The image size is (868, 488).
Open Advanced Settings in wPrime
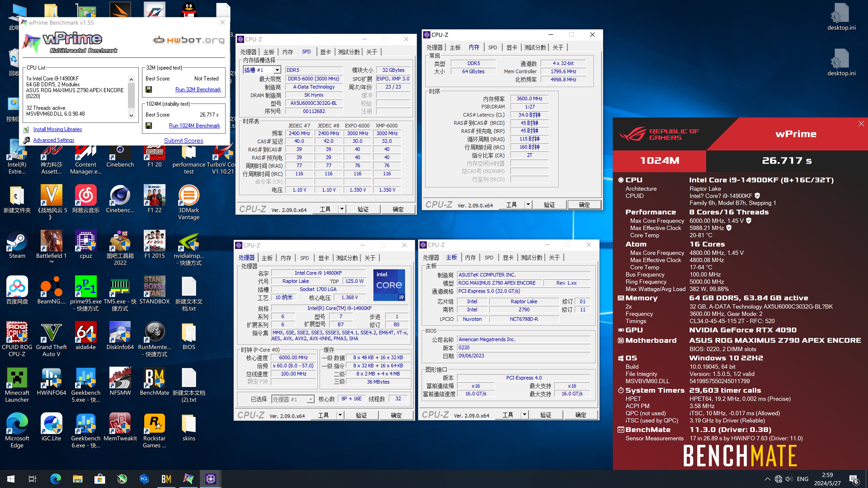point(54,140)
